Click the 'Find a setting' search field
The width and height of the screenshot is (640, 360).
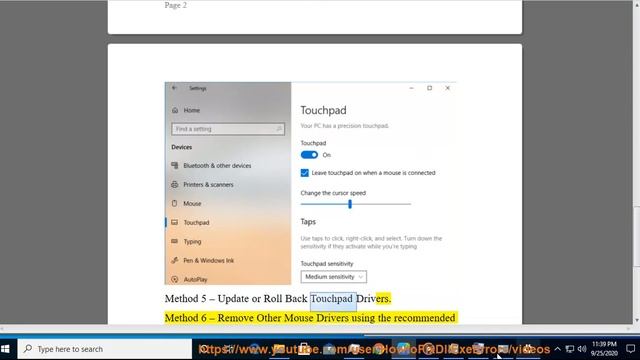click(x=228, y=129)
